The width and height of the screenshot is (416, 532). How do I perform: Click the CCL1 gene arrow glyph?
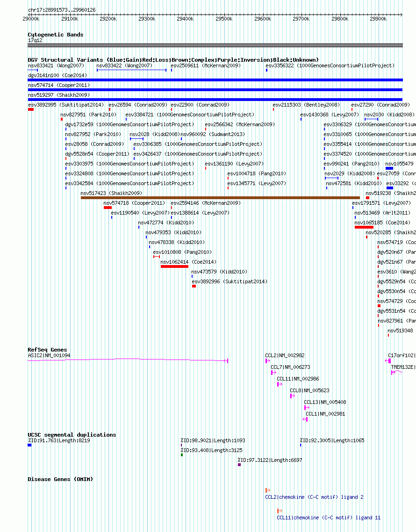(x=305, y=419)
